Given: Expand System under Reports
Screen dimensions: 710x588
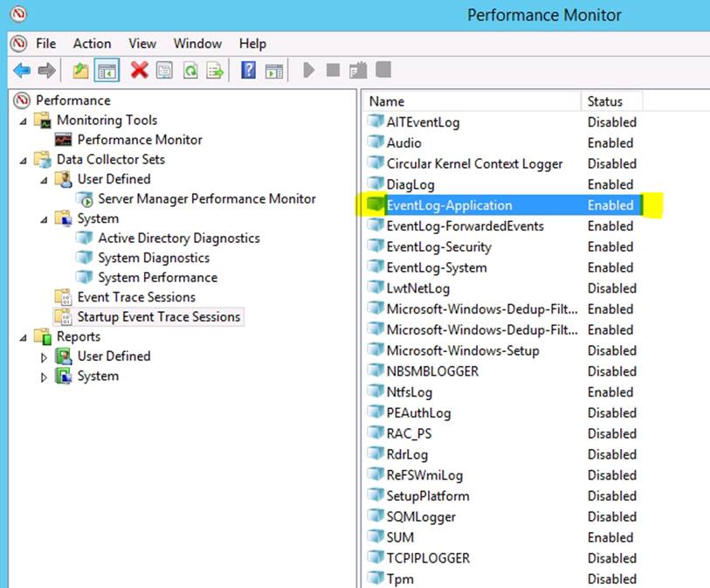Looking at the screenshot, I should (44, 377).
